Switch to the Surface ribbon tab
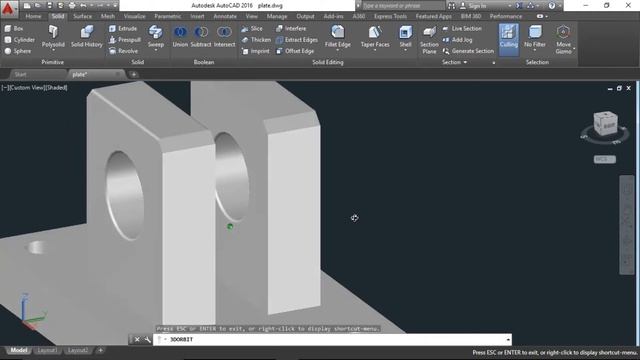Image resolution: width=640 pixels, height=360 pixels. tap(82, 16)
